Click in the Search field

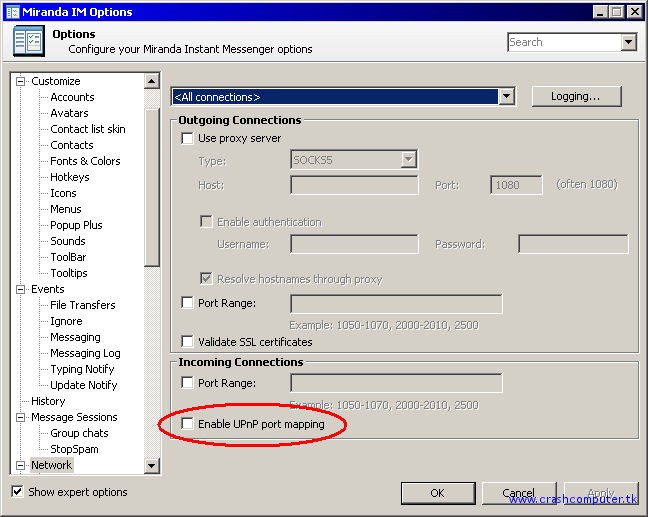pos(565,42)
